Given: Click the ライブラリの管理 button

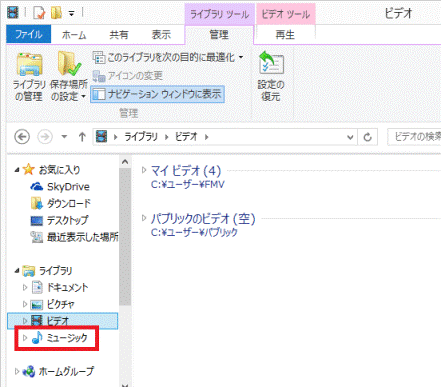Looking at the screenshot, I should [29, 76].
